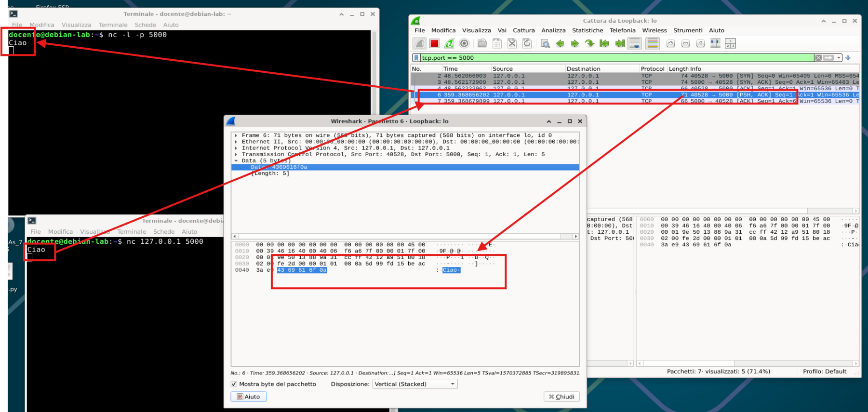Click the filter bookmark icon
This screenshot has width=868, height=412.
pos(416,58)
